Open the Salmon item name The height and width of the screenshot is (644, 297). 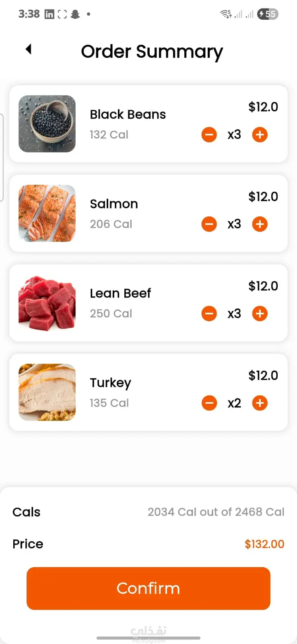[x=114, y=204]
